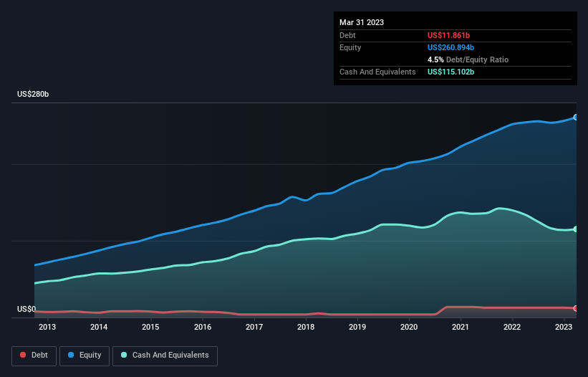Screen dimensions: 588x377
Task: Click the 2022 x-axis label
Action: pos(512,327)
